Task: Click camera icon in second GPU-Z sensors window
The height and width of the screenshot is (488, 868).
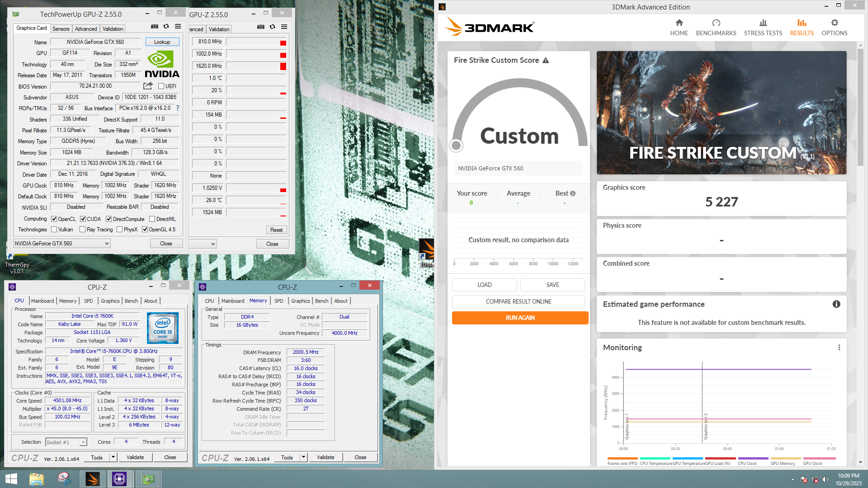Action: (261, 27)
